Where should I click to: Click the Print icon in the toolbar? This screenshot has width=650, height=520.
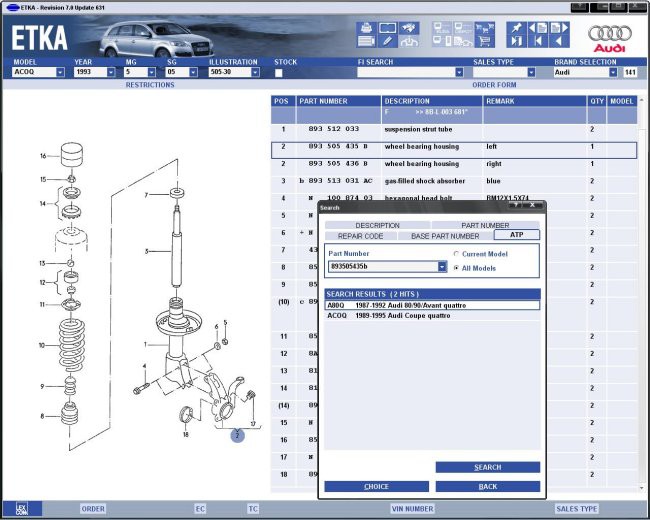click(x=366, y=28)
